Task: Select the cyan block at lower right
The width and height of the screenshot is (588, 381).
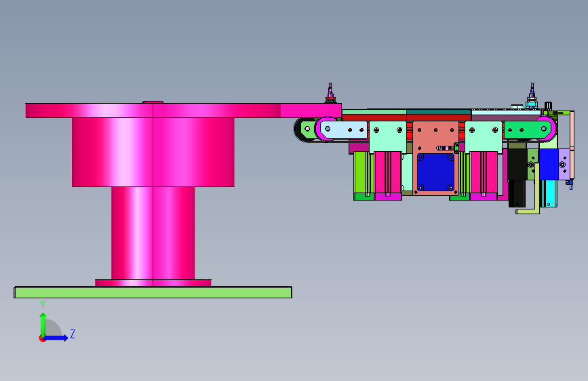Action: coord(549,193)
